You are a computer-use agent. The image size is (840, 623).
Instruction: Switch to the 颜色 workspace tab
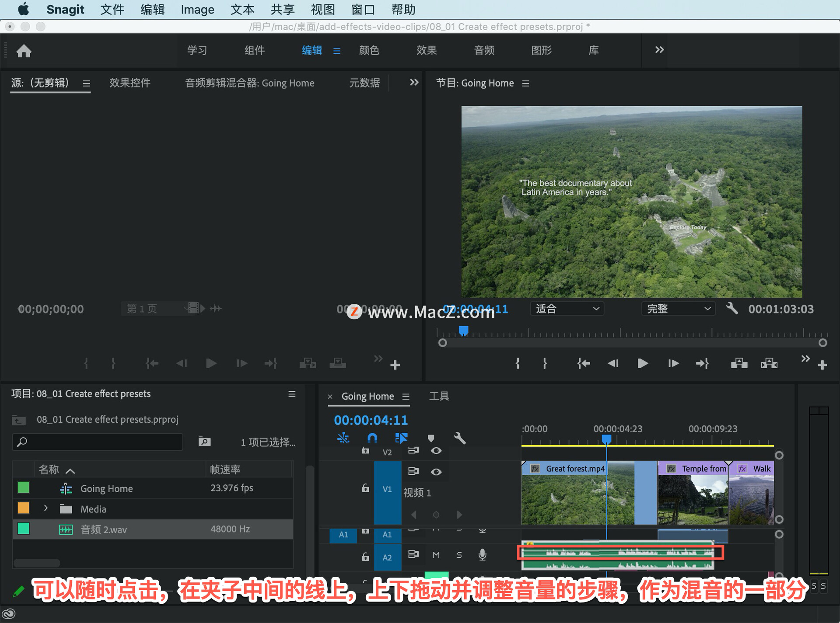point(369,50)
